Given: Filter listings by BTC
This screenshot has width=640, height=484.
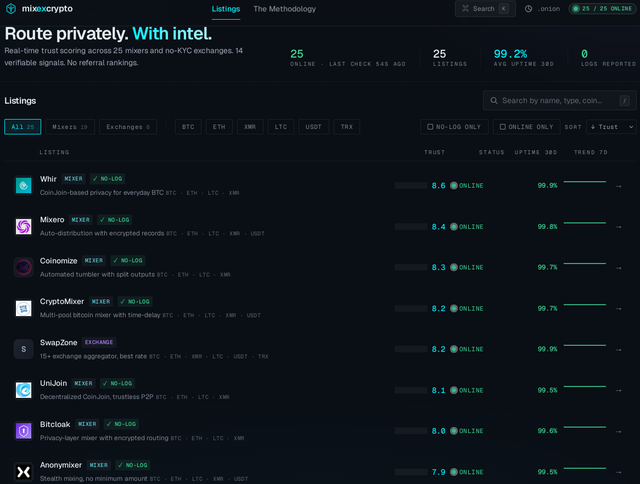Looking at the screenshot, I should coord(188,127).
